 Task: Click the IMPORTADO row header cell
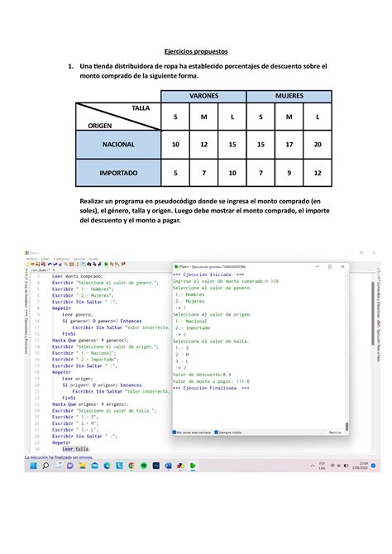pyautogui.click(x=118, y=173)
